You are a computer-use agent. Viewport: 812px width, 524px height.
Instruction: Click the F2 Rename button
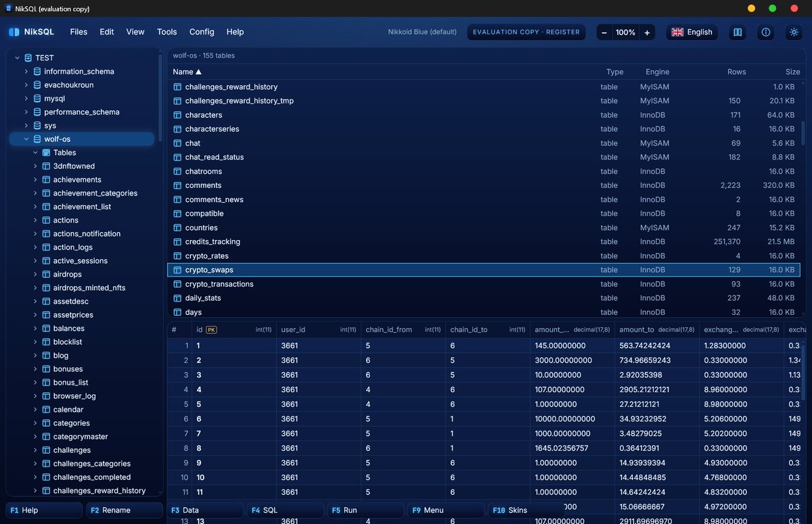click(x=125, y=510)
